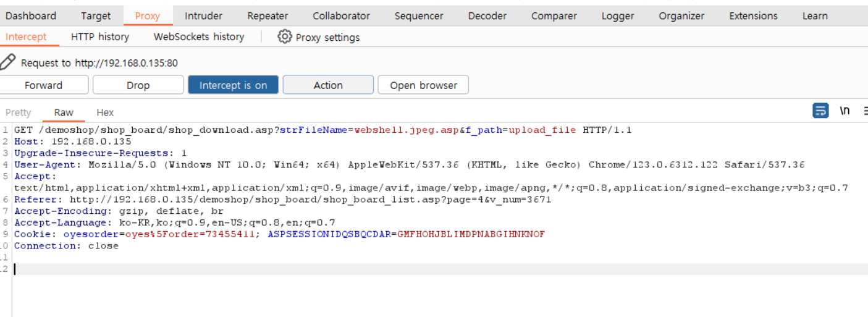Switch to WebSockets history tab
This screenshot has height=317, width=868.
point(199,37)
